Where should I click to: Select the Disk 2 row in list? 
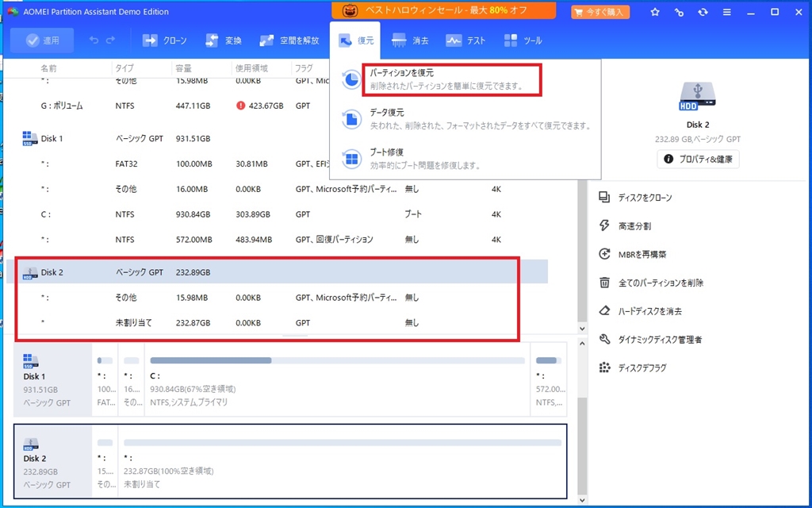(x=277, y=272)
